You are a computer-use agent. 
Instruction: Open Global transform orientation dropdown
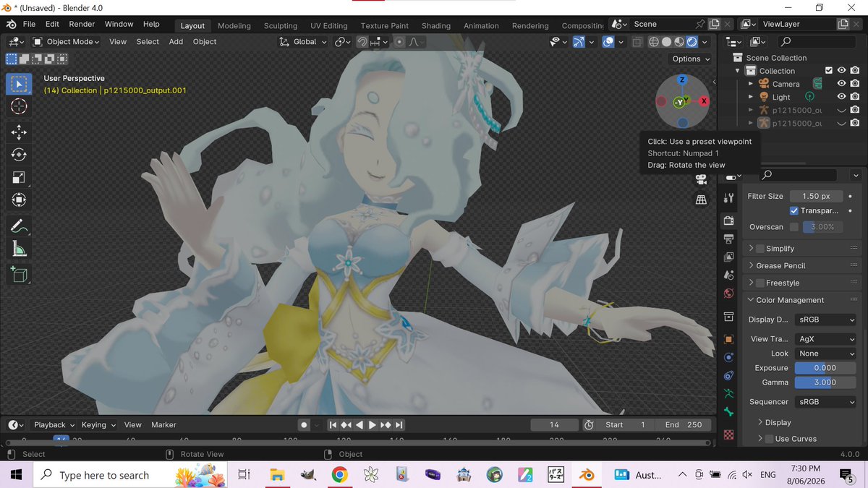[x=303, y=42]
